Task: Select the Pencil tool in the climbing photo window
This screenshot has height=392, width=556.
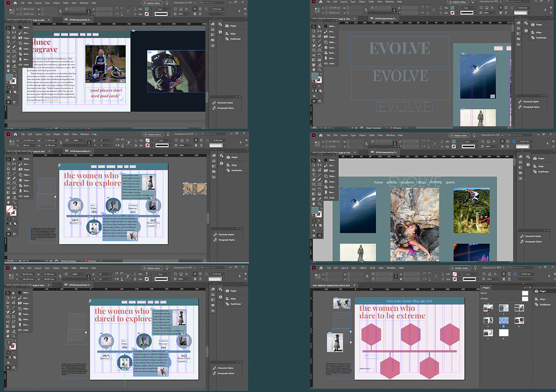Action: (x=319, y=180)
